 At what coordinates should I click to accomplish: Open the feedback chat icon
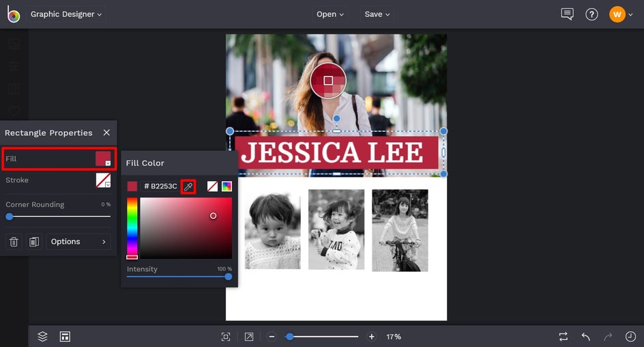[567, 14]
